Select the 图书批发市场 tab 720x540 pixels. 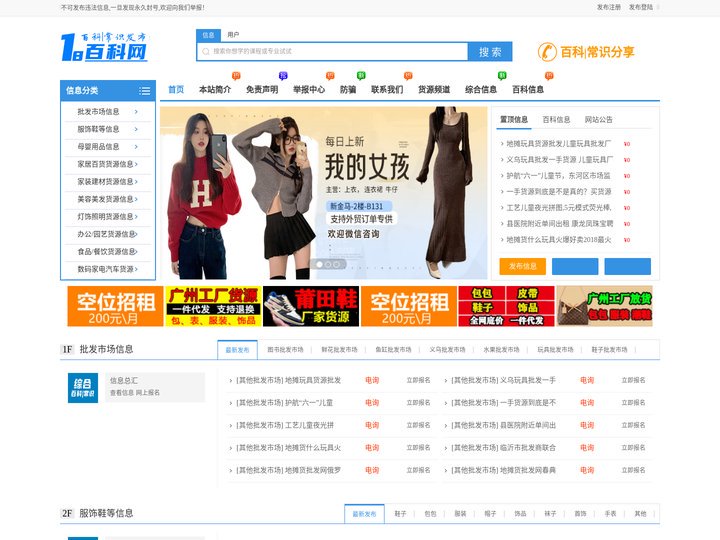point(285,350)
